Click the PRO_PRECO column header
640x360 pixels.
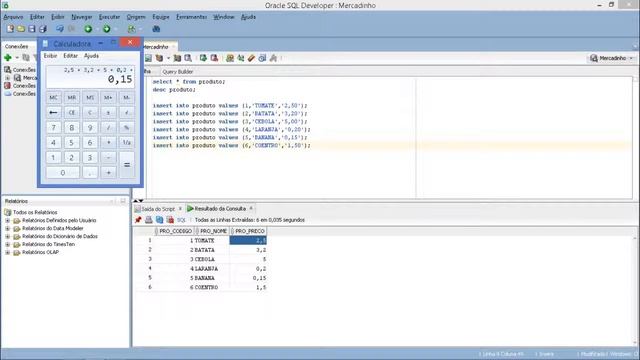(x=249, y=231)
